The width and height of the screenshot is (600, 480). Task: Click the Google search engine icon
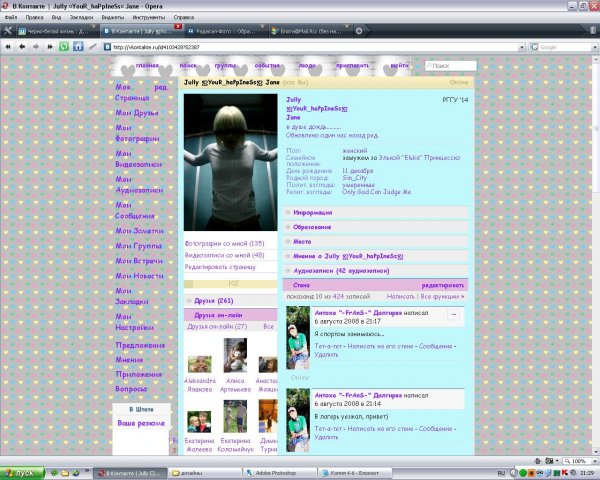(x=534, y=47)
